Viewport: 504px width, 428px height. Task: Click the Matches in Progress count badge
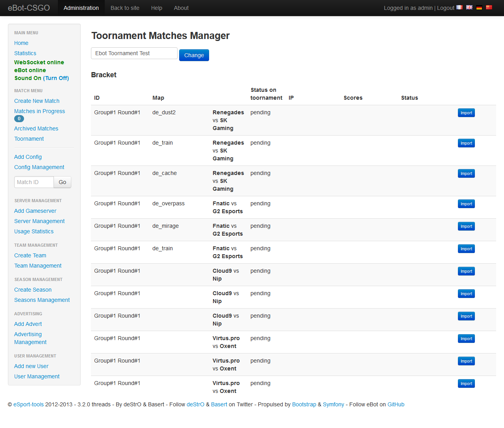(19, 119)
